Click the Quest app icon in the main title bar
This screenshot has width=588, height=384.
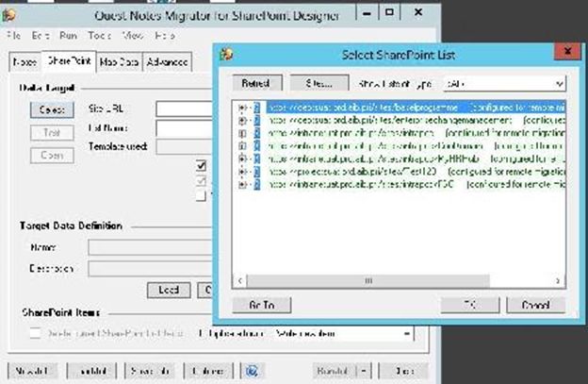(x=8, y=15)
